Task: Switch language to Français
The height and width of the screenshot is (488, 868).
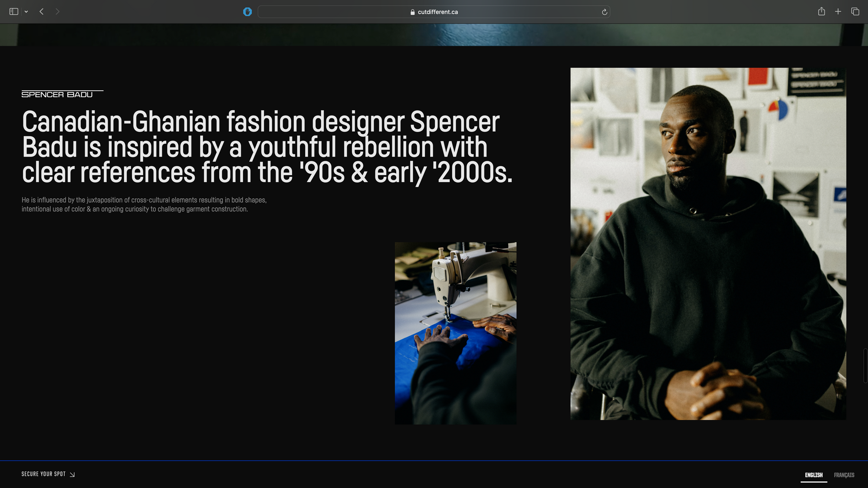Action: pos(844,475)
